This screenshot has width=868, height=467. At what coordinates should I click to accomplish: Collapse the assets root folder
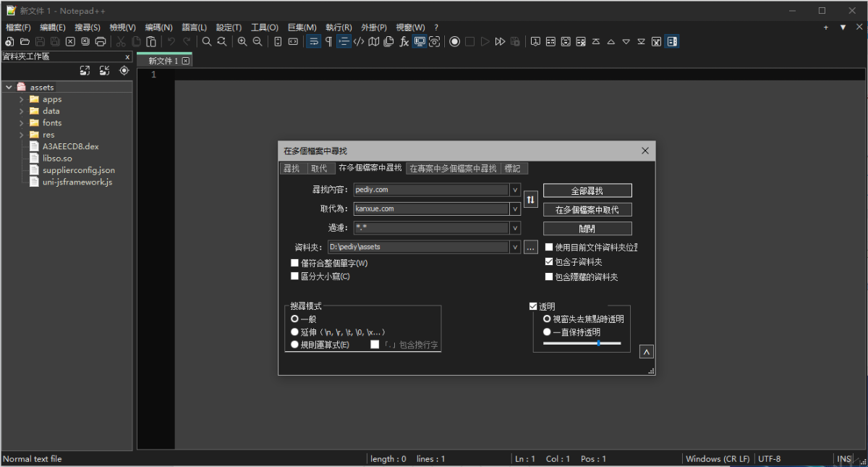(9, 87)
